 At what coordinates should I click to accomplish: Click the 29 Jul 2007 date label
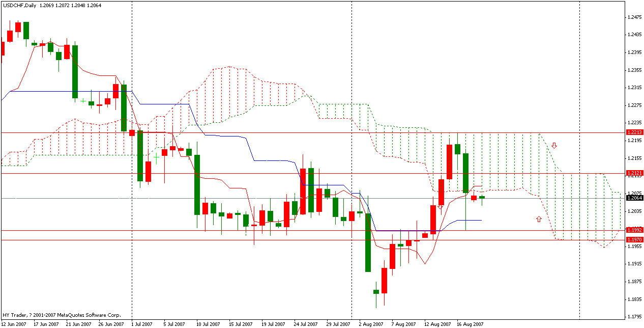click(339, 324)
